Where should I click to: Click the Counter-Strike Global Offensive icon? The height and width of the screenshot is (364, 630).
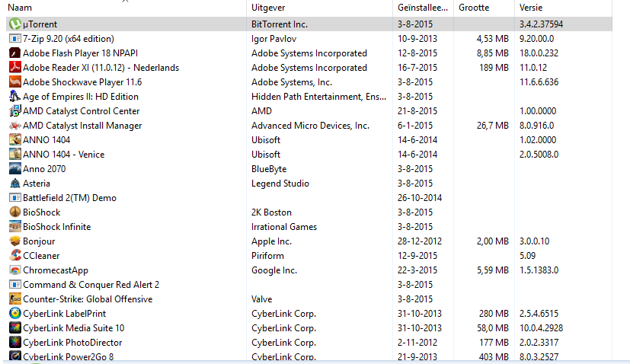(x=15, y=299)
